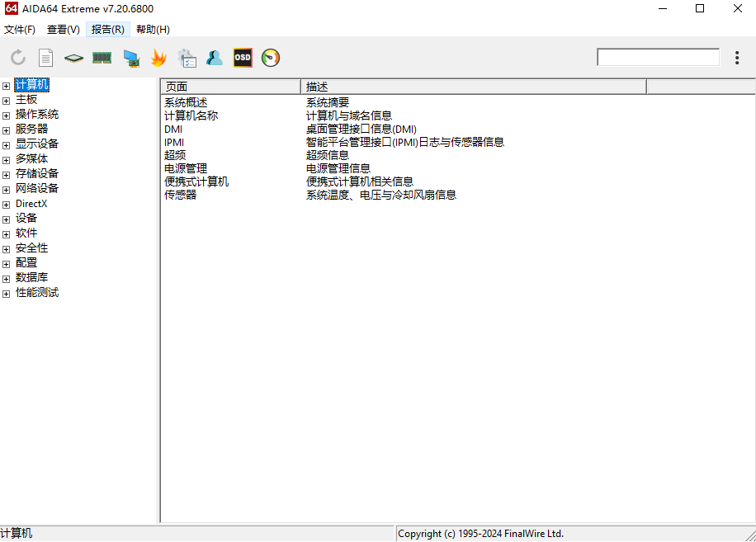Screen dimensions: 756x542
Task: Click the gauge benchmark icon
Action: point(271,58)
